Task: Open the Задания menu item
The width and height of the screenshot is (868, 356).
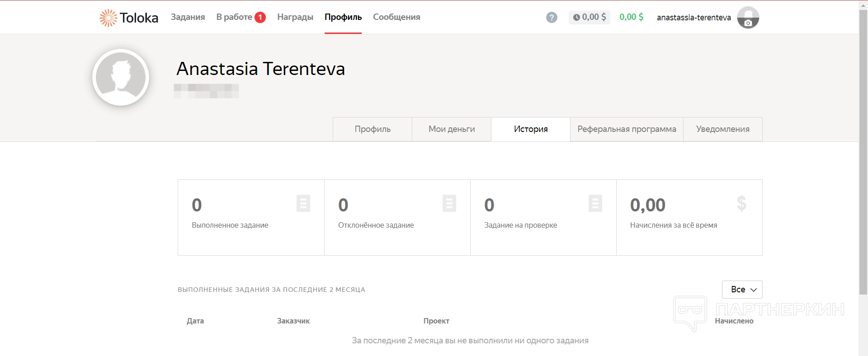Action: tap(188, 17)
